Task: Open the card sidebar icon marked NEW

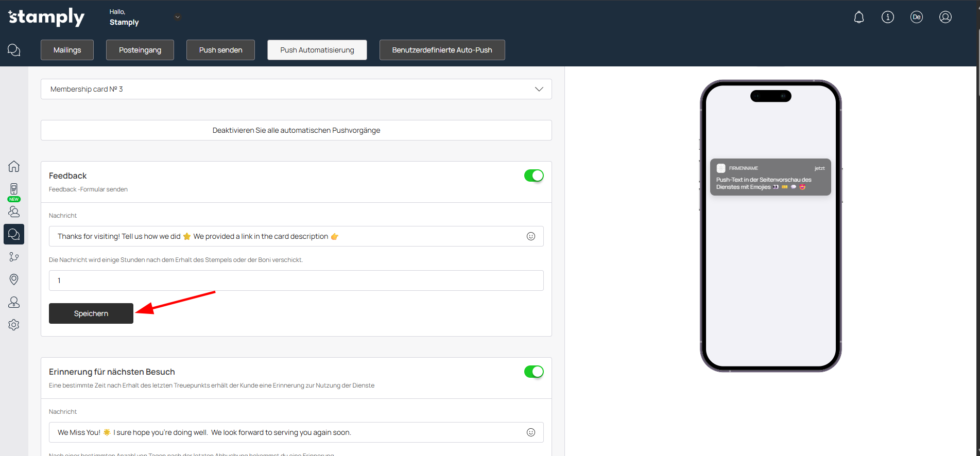Action: [x=14, y=190]
